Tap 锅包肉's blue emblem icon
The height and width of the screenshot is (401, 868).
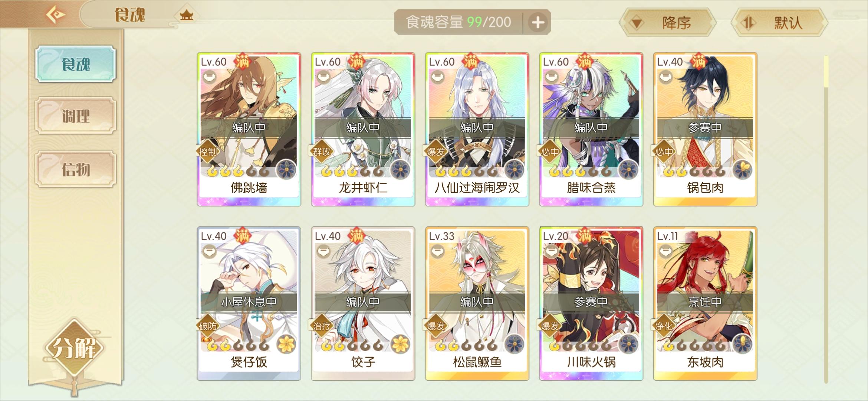(x=743, y=170)
